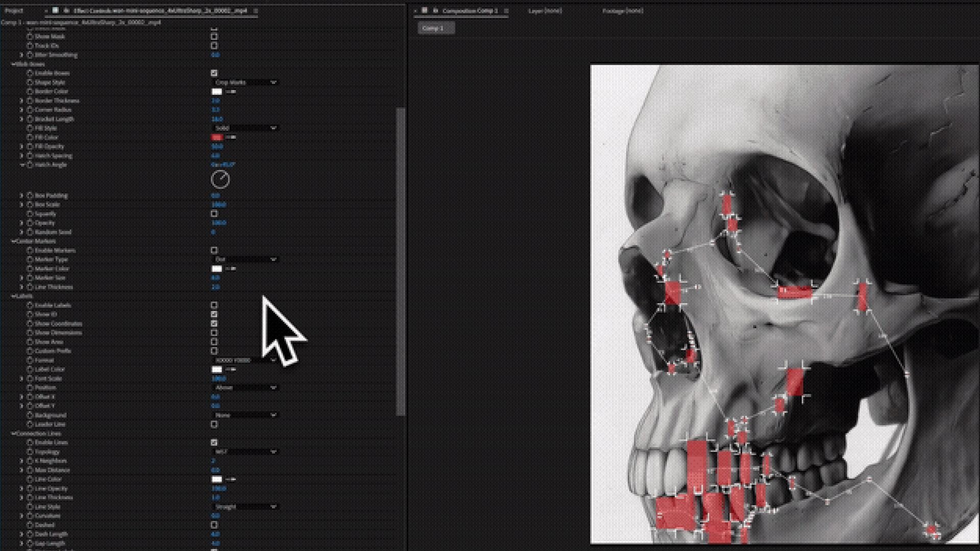Open the label Background dropdown

[245, 415]
